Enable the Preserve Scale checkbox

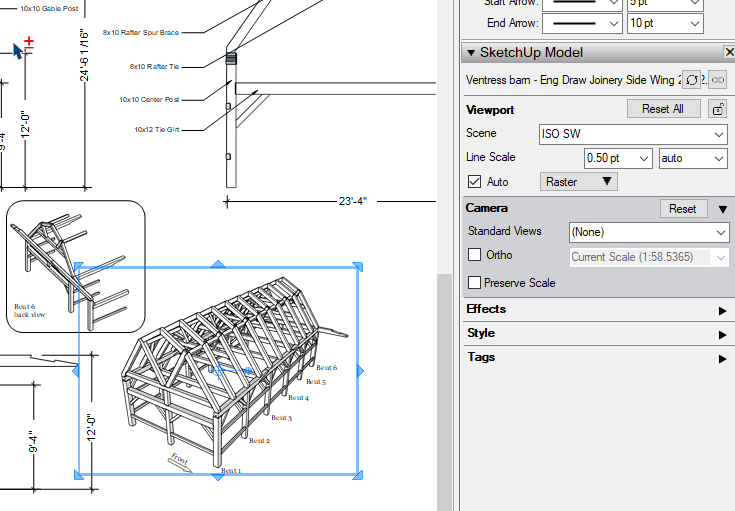(474, 282)
